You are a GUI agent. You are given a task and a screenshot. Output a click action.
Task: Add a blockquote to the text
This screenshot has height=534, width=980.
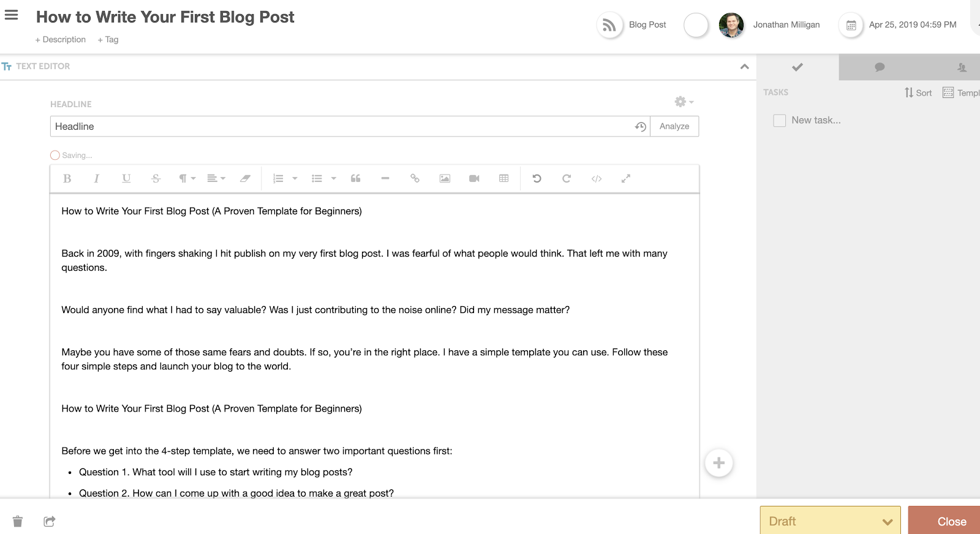(x=355, y=179)
